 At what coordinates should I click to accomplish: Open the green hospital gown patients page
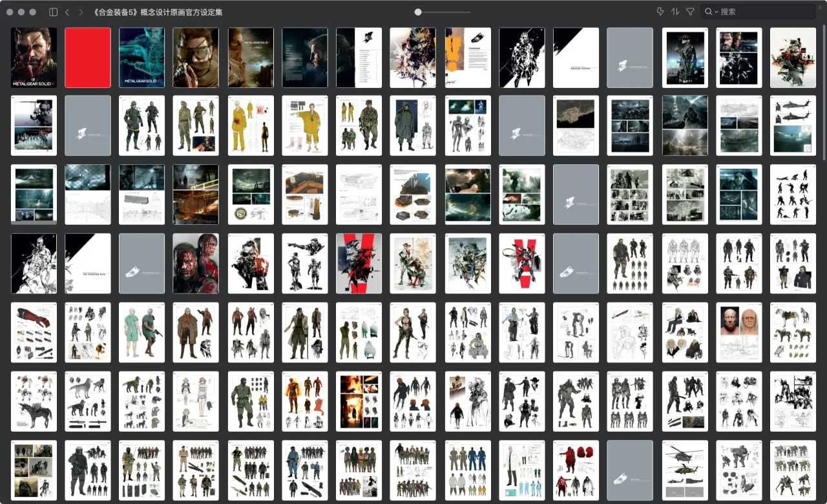[x=141, y=332]
